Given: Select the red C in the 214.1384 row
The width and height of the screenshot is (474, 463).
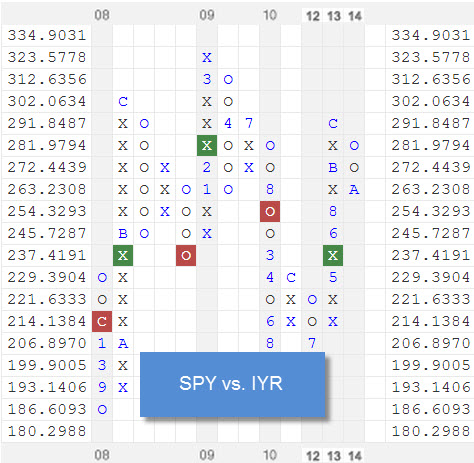Looking at the screenshot, I should (102, 321).
